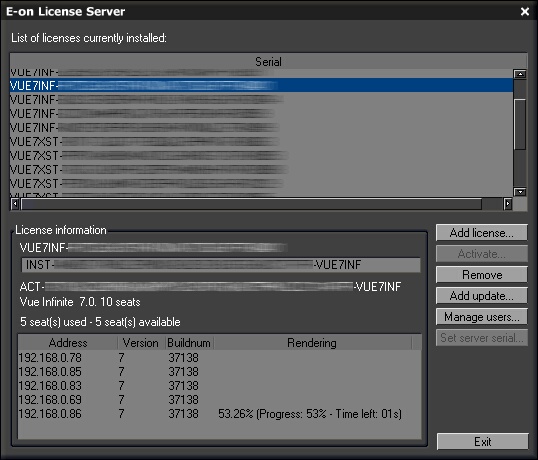Click the Serial column header
The width and height of the screenshot is (538, 460).
(x=268, y=62)
